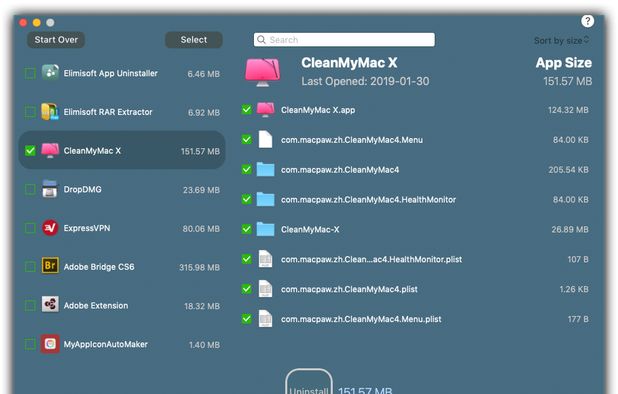
Task: Click the 26.89 MB size value
Action: pyautogui.click(x=570, y=229)
